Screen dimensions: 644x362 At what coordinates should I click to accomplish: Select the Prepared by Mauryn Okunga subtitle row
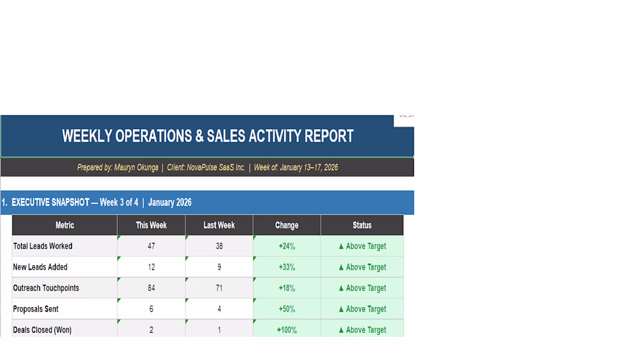(207, 167)
